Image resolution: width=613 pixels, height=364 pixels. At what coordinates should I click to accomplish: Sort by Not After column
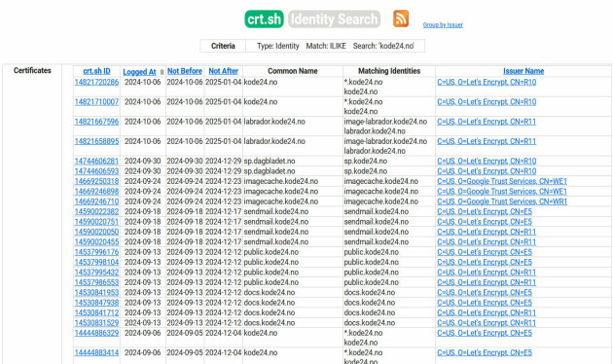pos(223,71)
